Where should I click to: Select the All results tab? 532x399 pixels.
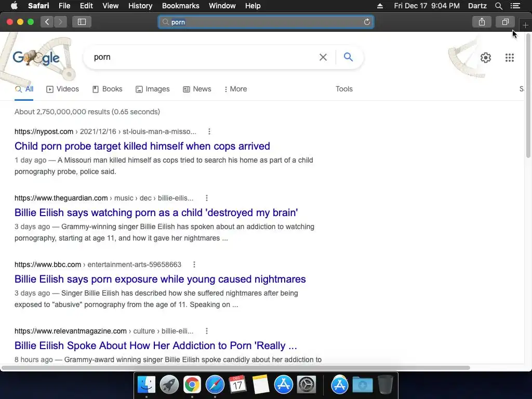coord(24,89)
